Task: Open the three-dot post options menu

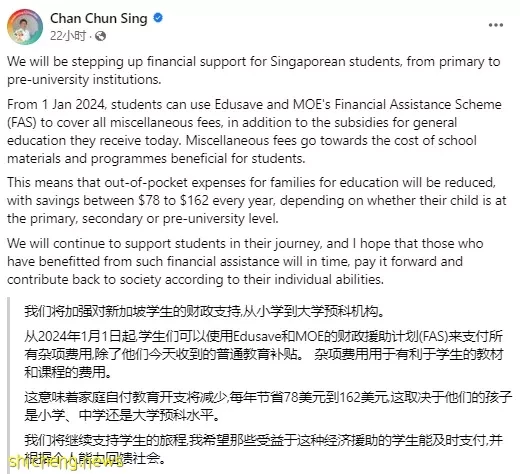Action: pos(496,25)
